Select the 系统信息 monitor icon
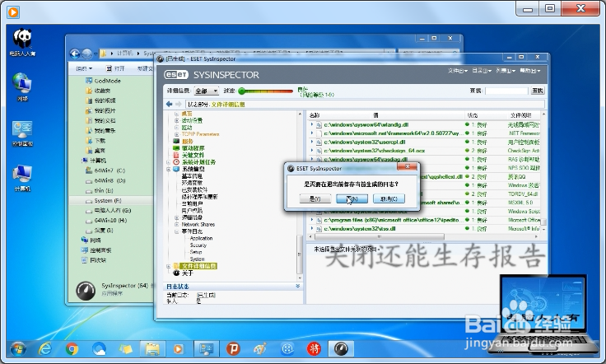This screenshot has width=606, height=364. [176, 169]
